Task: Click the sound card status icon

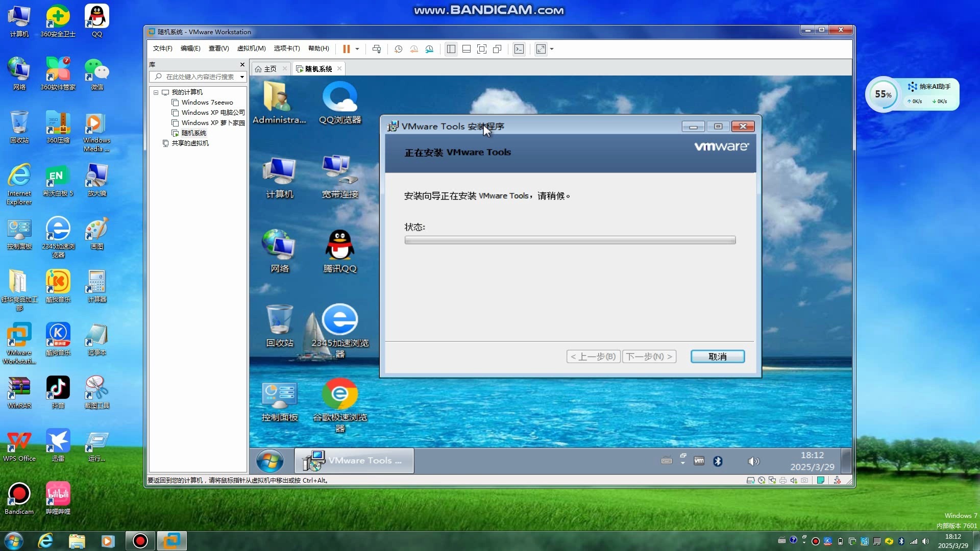Action: tap(794, 480)
